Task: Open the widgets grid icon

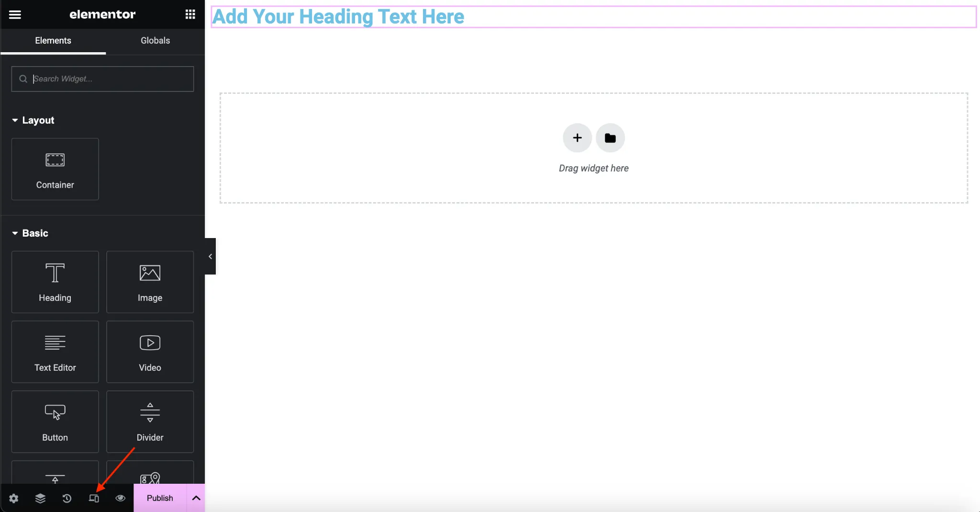Action: pos(190,14)
